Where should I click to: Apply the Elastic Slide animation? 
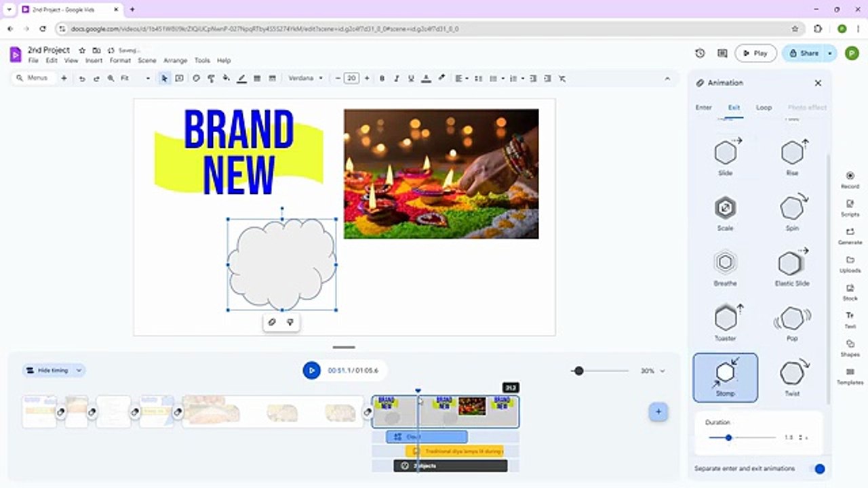click(x=792, y=267)
